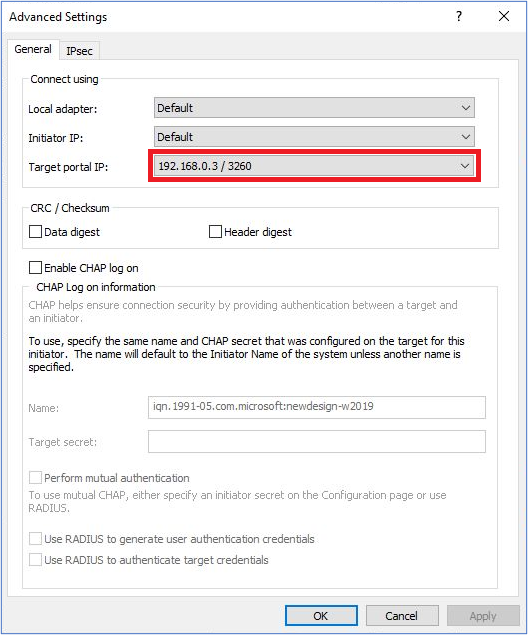Check the Header digest option
This screenshot has height=635, width=528.
(x=215, y=232)
